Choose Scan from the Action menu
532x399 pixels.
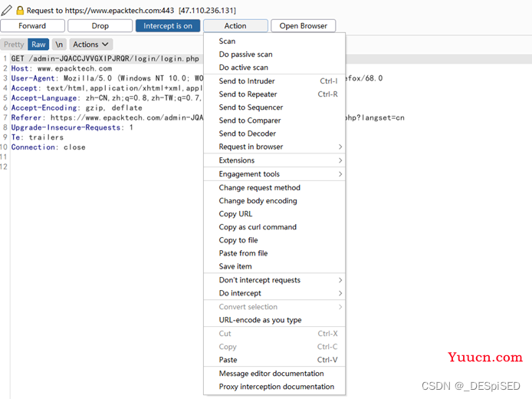(x=274, y=41)
